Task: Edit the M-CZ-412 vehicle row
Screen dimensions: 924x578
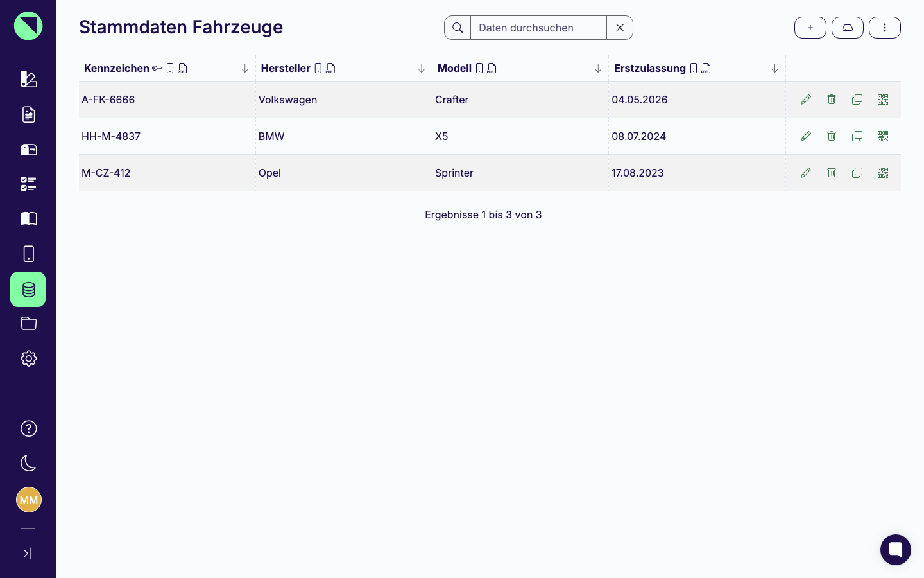Action: [x=806, y=173]
